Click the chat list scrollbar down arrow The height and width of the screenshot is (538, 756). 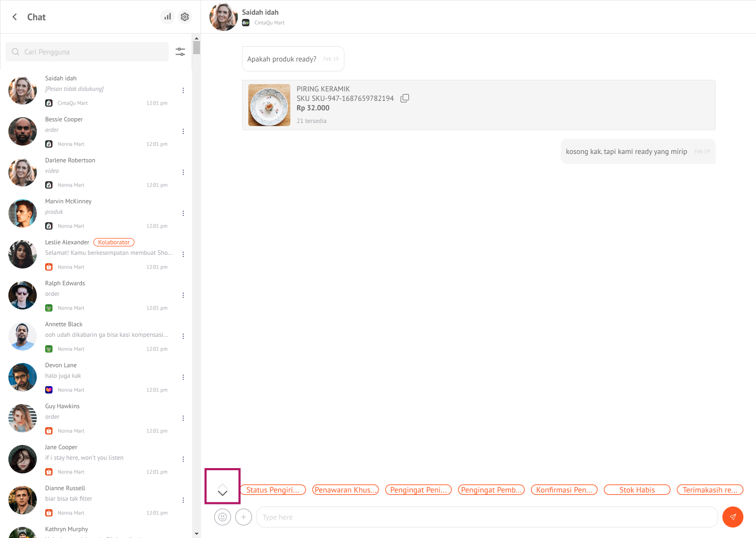coord(196,534)
